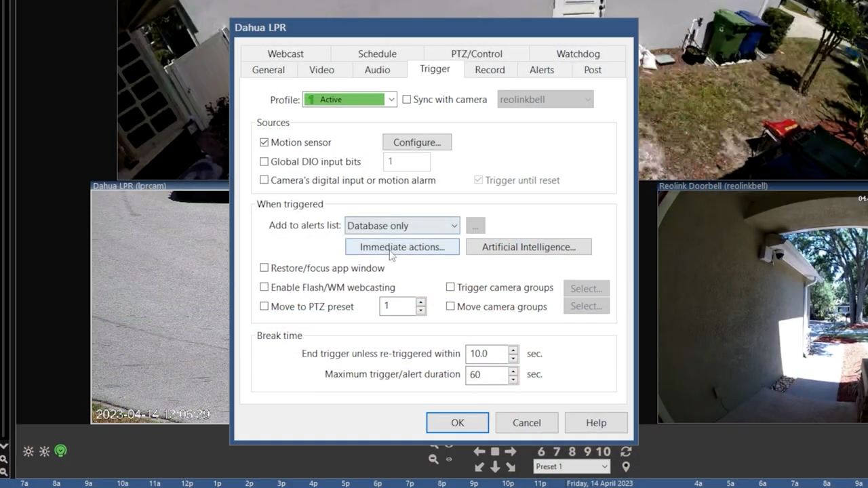Switch to the Webcast tab
Viewport: 868px width, 488px height.
pos(285,54)
